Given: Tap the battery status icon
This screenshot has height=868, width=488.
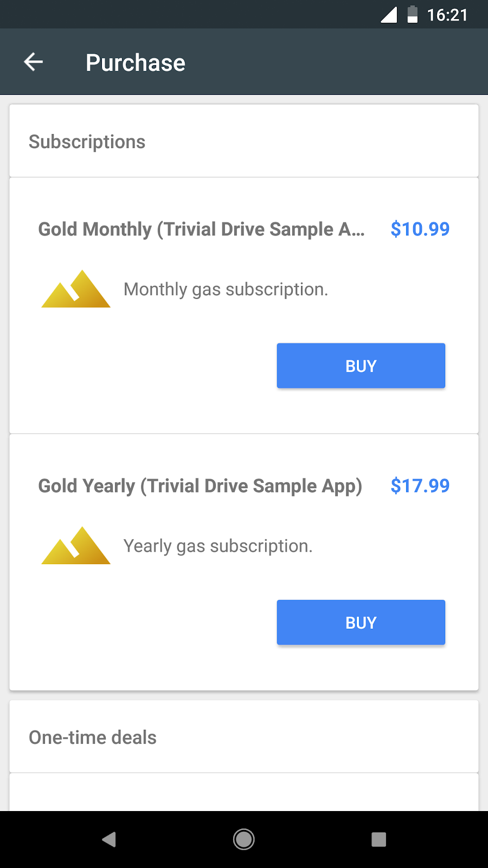Looking at the screenshot, I should pyautogui.click(x=413, y=15).
